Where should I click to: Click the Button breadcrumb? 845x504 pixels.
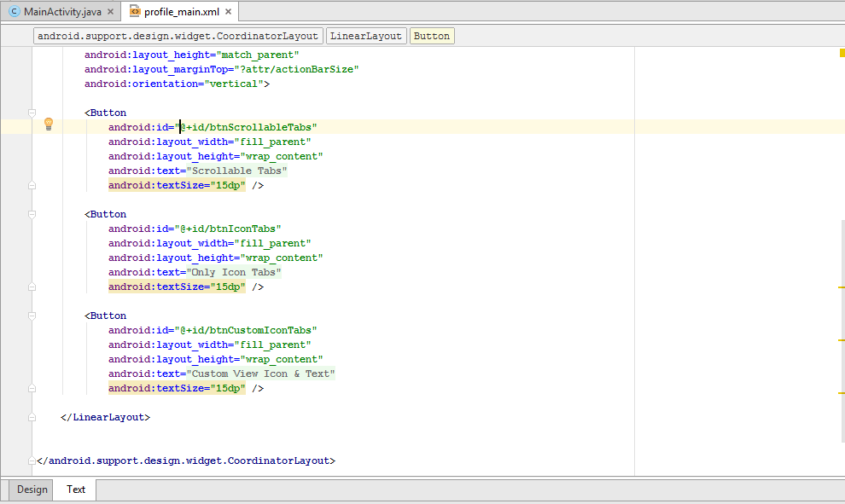(431, 36)
